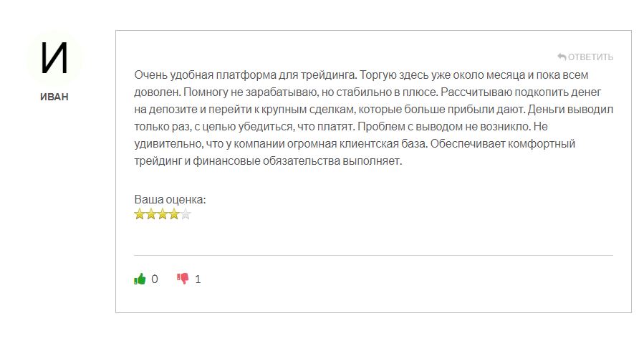The height and width of the screenshot is (341, 644).
Task: Click the "Ваша оценка:" label
Action: pyautogui.click(x=170, y=200)
